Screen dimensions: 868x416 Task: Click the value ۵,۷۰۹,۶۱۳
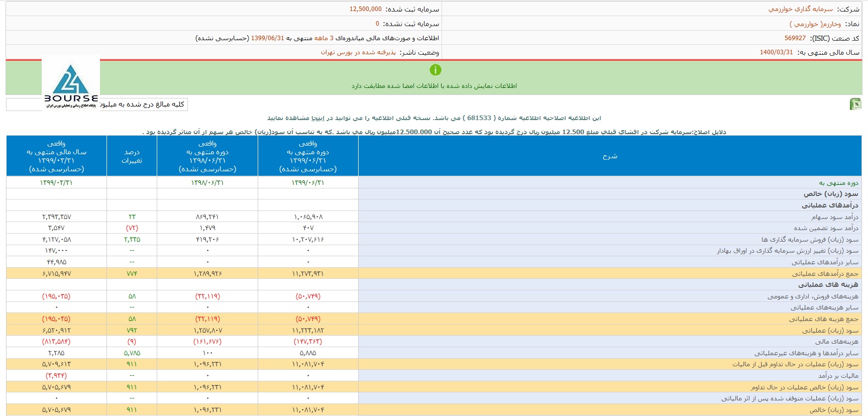pyautogui.click(x=56, y=364)
